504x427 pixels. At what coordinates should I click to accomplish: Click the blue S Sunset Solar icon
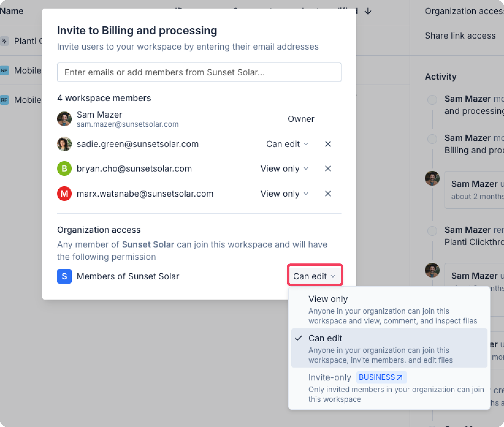64,276
